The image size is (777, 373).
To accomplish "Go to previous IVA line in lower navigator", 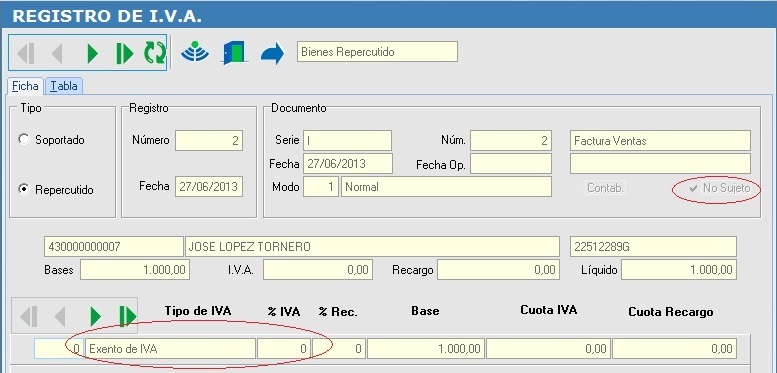I will pyautogui.click(x=60, y=316).
